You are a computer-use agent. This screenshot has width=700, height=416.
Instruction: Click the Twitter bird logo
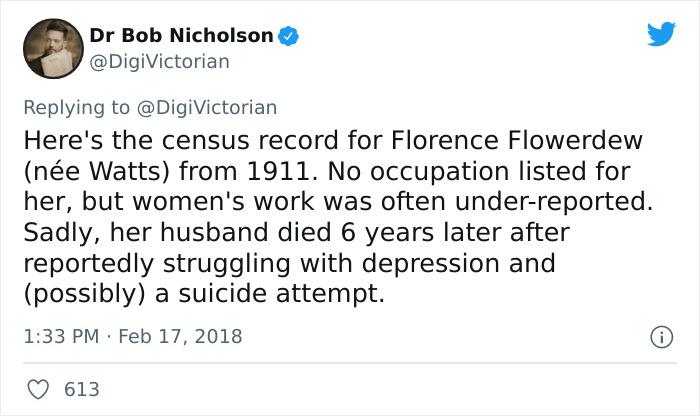tap(661, 35)
